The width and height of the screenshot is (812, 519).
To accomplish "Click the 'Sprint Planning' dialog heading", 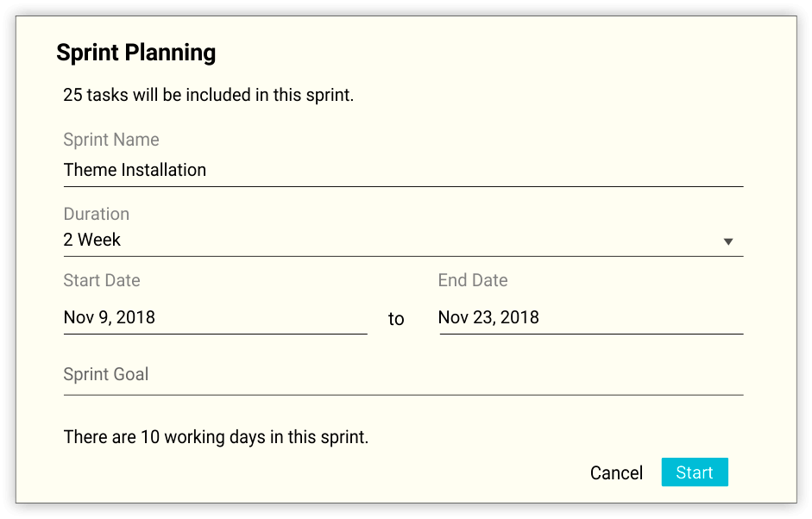I will 135,53.
